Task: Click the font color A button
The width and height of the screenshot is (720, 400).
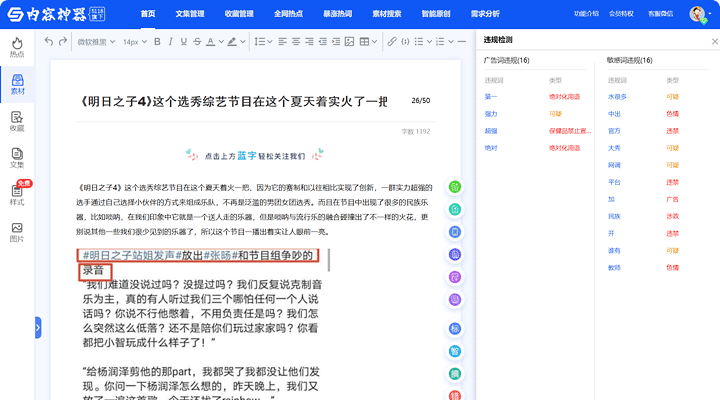Action: coord(210,42)
